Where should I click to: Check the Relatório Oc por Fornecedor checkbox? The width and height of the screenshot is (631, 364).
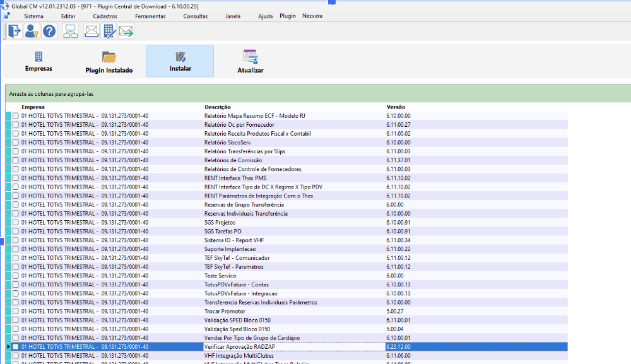15,125
